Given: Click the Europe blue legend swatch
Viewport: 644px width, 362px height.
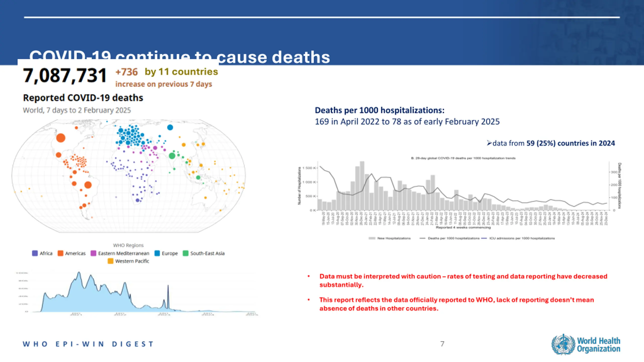Looking at the screenshot, I should (157, 253).
